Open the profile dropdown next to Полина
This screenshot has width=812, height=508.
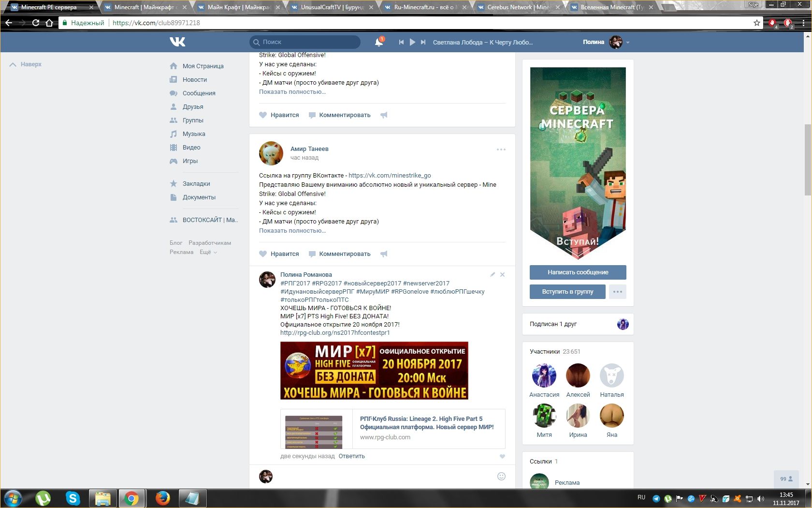628,43
